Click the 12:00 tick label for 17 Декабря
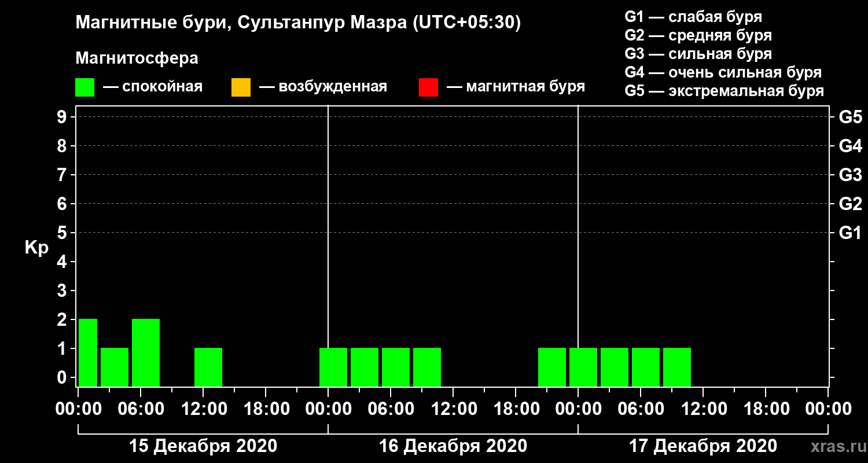Viewport: 868px width, 463px height. [x=703, y=409]
